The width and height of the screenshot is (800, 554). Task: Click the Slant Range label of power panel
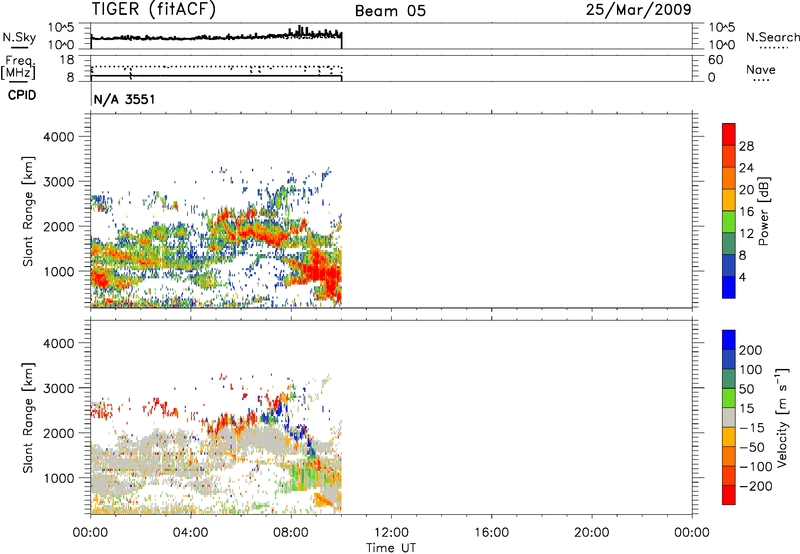pos(28,211)
